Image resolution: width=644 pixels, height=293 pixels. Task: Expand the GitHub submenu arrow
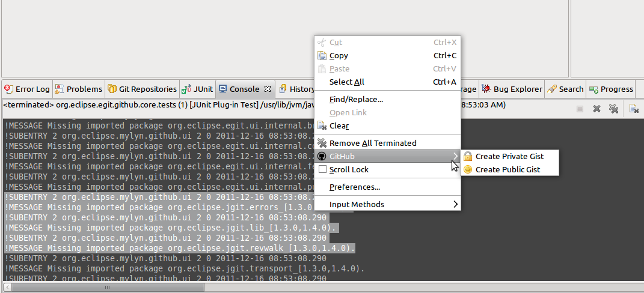click(455, 156)
